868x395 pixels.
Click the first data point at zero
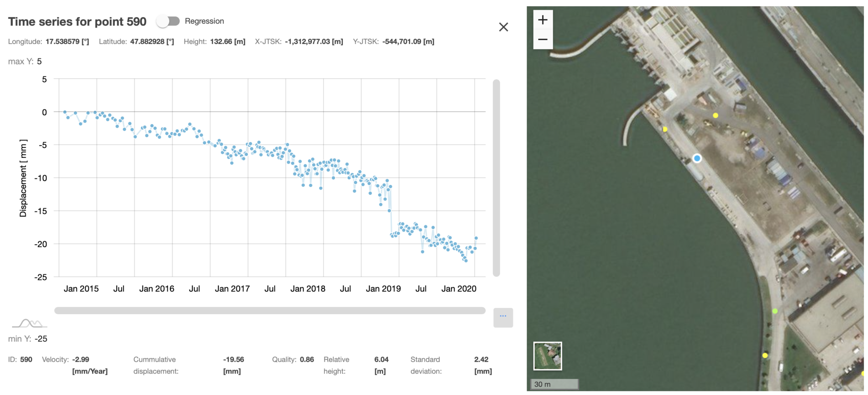pyautogui.click(x=65, y=112)
